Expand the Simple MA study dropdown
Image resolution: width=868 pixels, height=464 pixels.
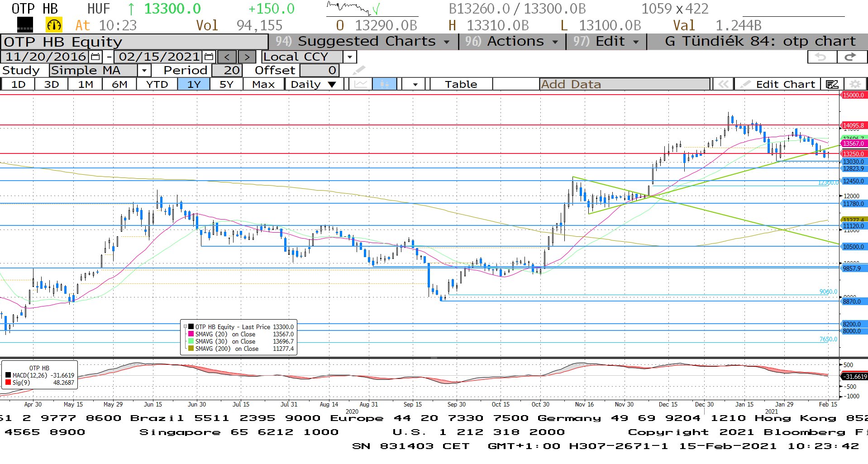pos(144,70)
